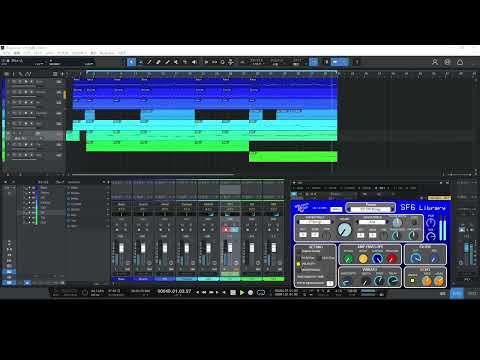This screenshot has height=360, width=480.
Task: Click the yellow label above SFG Library
Action: click(x=439, y=198)
